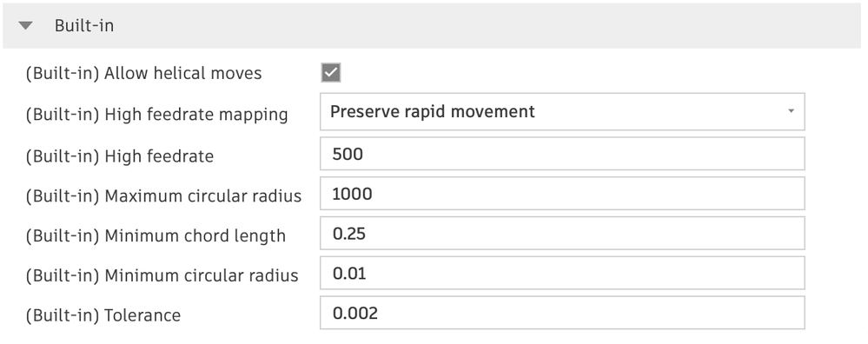Screen dimensions: 868x344
Task: Focus the Minimum chord length input
Action: pyautogui.click(x=562, y=234)
